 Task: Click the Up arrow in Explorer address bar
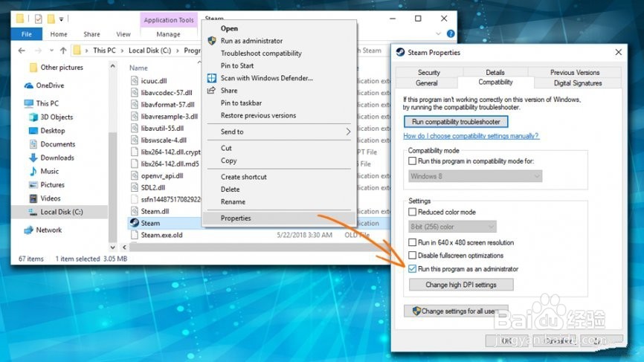point(63,51)
